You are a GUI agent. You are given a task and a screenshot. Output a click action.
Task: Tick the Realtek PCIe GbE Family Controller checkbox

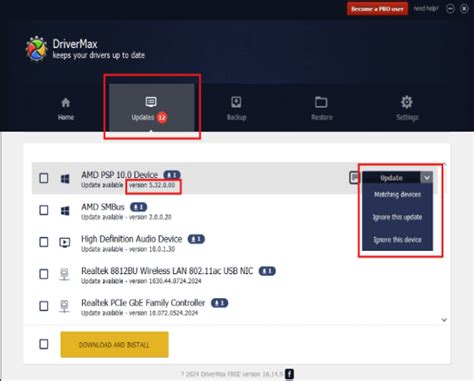click(44, 306)
